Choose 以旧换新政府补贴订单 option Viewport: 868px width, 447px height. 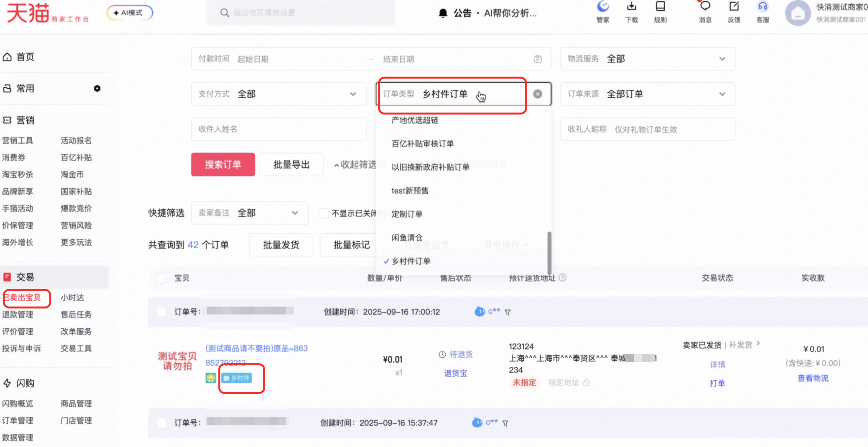(430, 167)
